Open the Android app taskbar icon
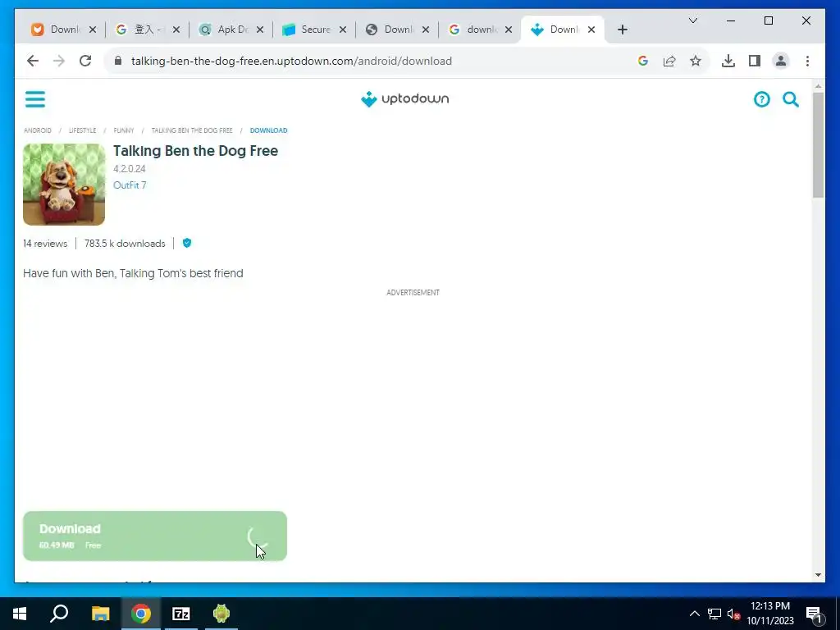 point(221,614)
